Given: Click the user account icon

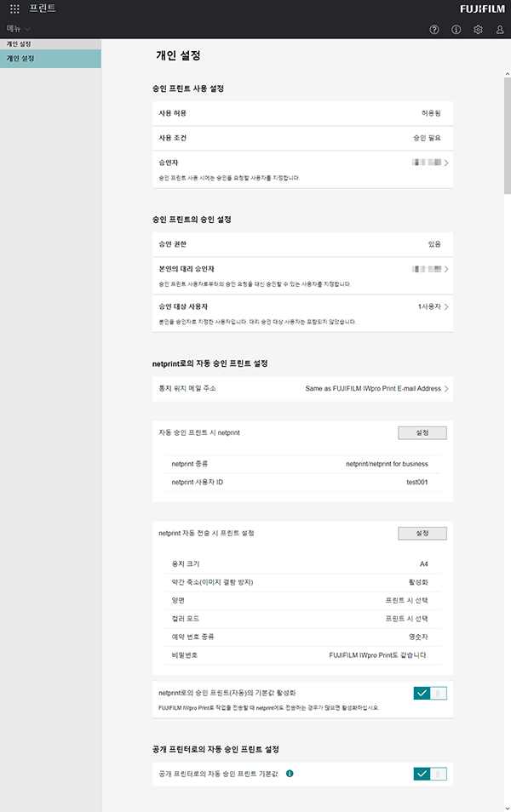Looking at the screenshot, I should tap(500, 30).
